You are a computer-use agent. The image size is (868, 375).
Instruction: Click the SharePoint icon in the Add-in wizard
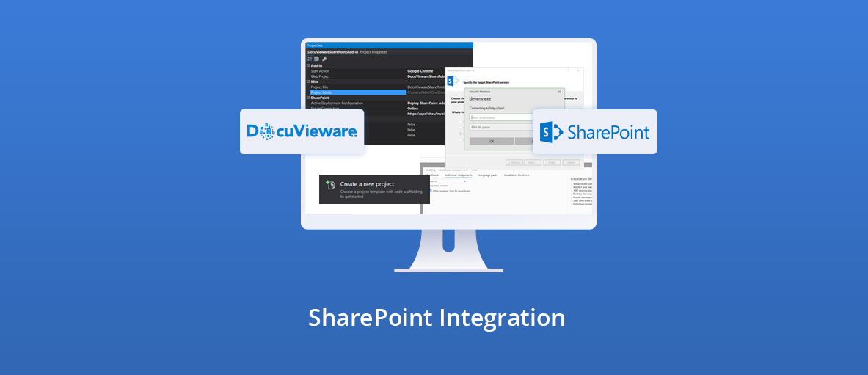[x=453, y=81]
